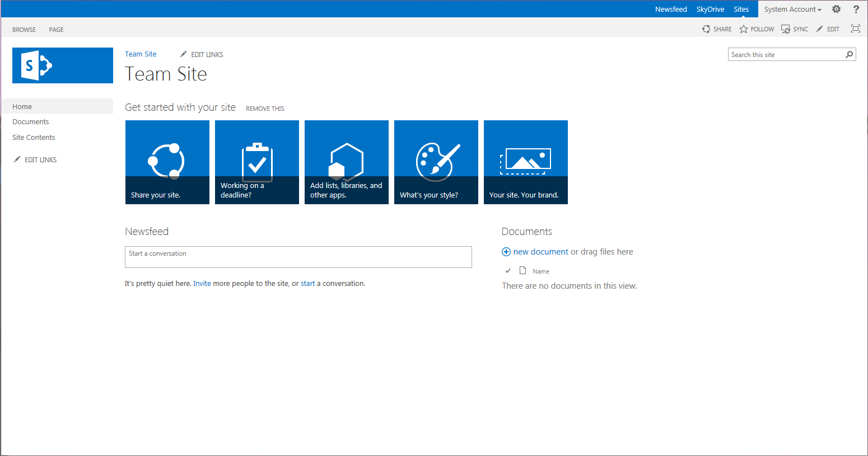Open the BROWSE ribbon tab

(24, 30)
